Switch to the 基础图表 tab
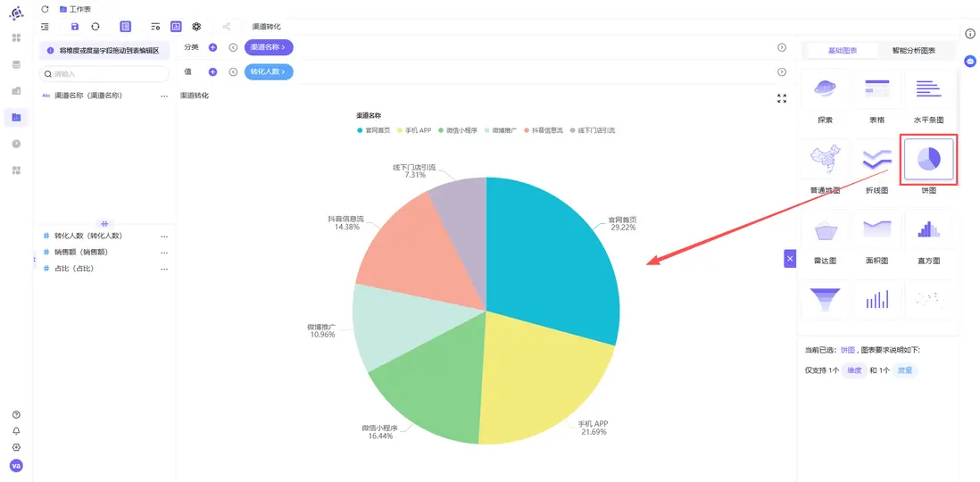 [843, 51]
